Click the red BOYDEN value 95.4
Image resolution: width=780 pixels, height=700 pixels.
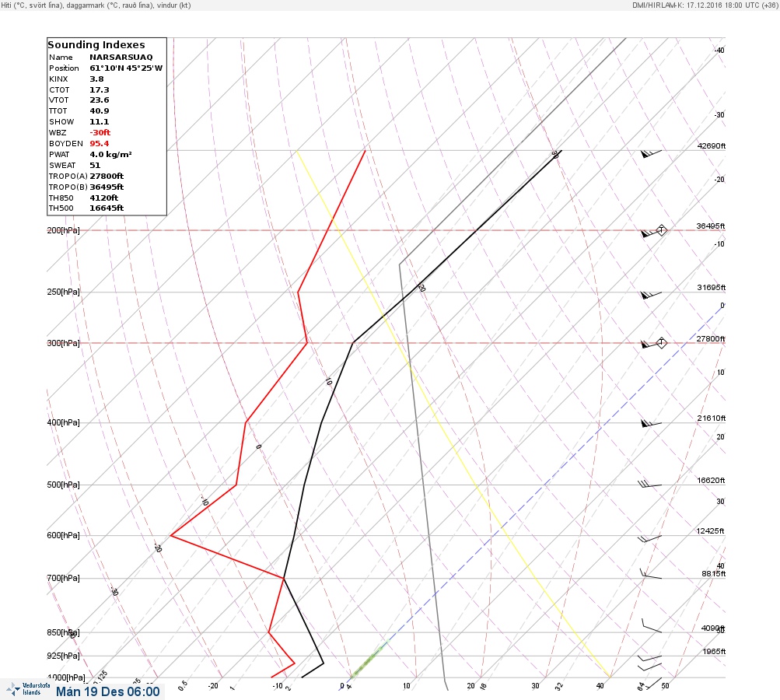(99, 143)
